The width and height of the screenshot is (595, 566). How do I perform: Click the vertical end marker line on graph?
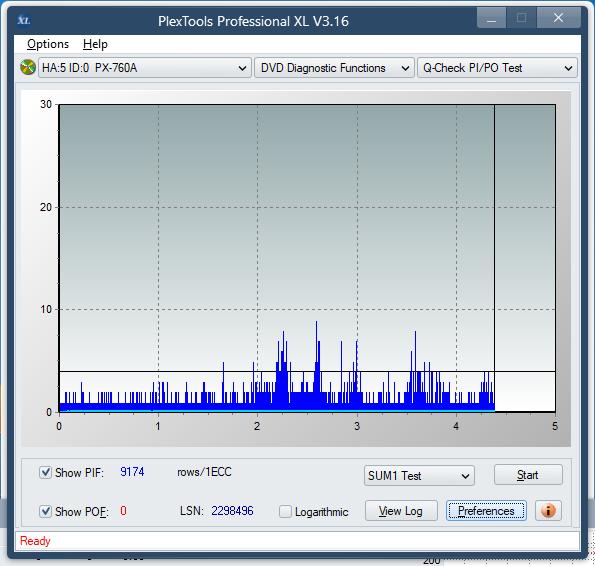[494, 258]
